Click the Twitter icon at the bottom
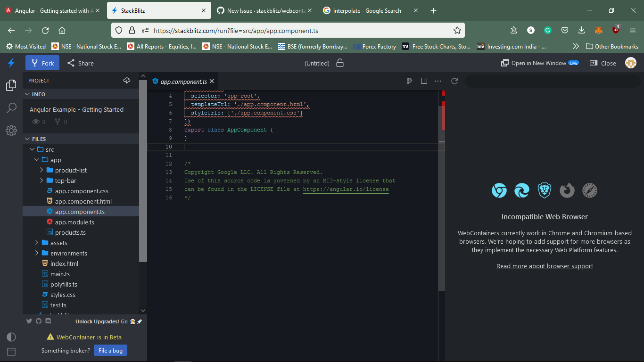 click(x=29, y=321)
